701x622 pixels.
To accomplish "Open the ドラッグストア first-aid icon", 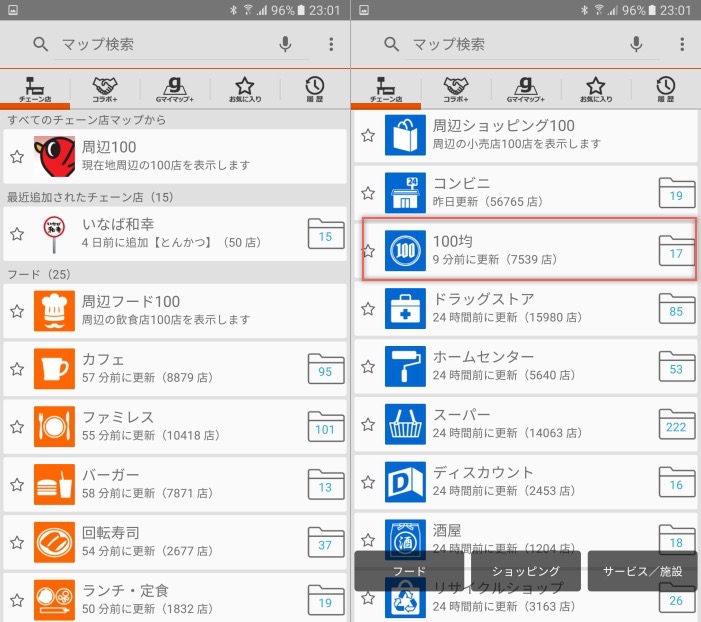I will (x=405, y=309).
